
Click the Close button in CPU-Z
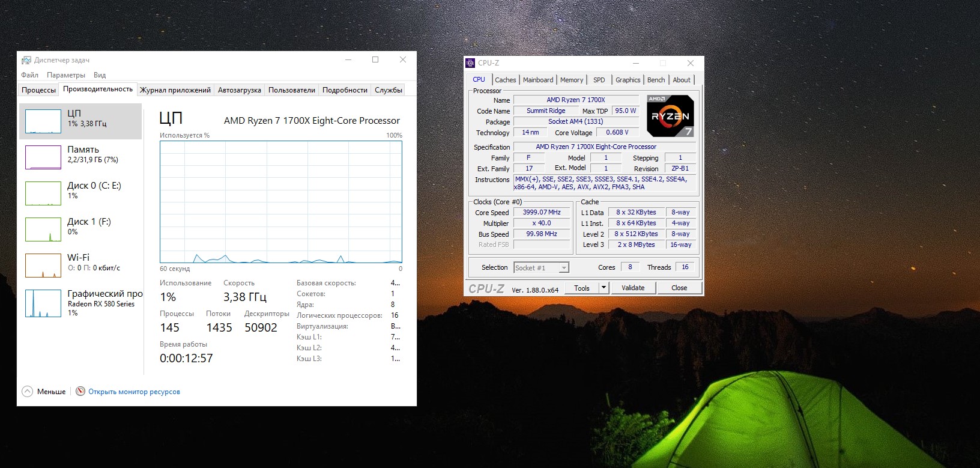tap(679, 288)
